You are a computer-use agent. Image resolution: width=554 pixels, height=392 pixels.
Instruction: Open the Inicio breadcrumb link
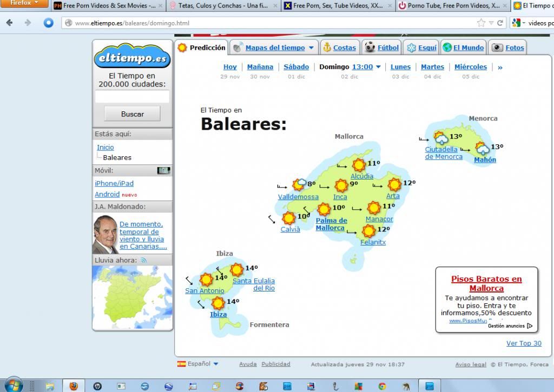point(105,147)
